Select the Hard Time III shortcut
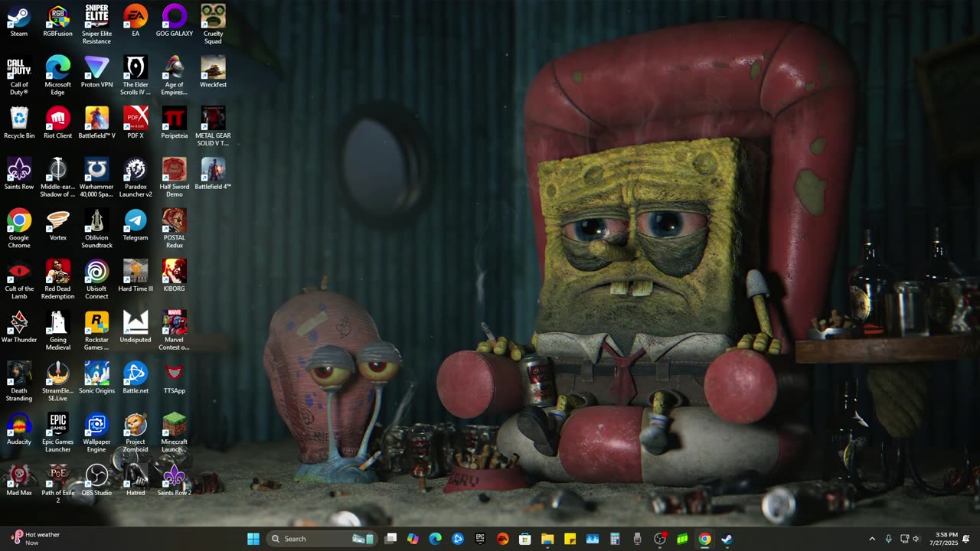Viewport: 980px width, 551px height. 136,275
